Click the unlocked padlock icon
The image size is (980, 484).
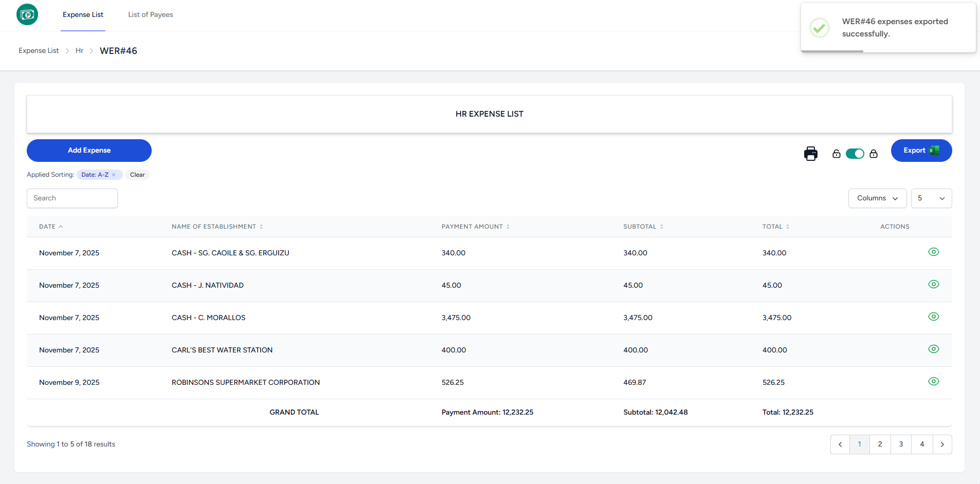tap(837, 154)
